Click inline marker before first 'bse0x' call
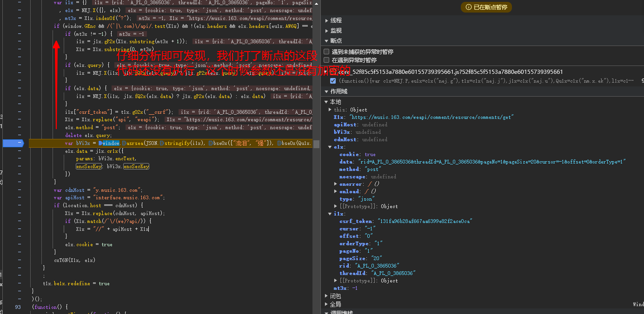The image size is (644, 314). [x=211, y=143]
